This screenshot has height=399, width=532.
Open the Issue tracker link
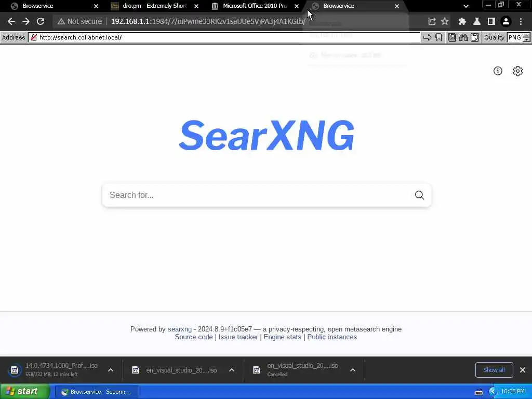[x=238, y=337]
